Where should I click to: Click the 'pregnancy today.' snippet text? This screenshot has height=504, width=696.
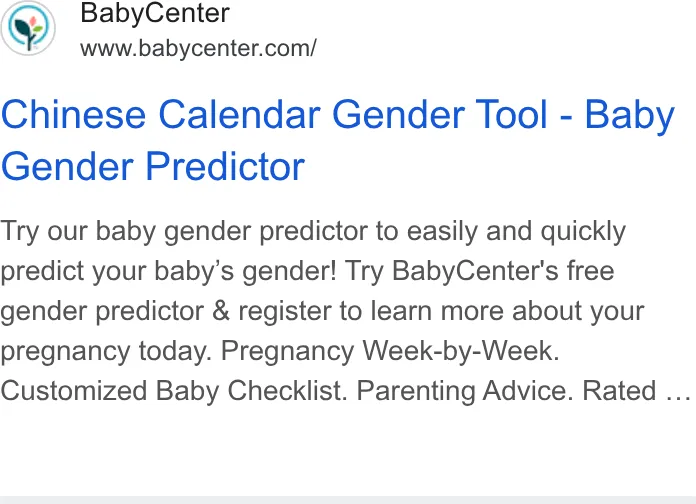pyautogui.click(x=106, y=351)
